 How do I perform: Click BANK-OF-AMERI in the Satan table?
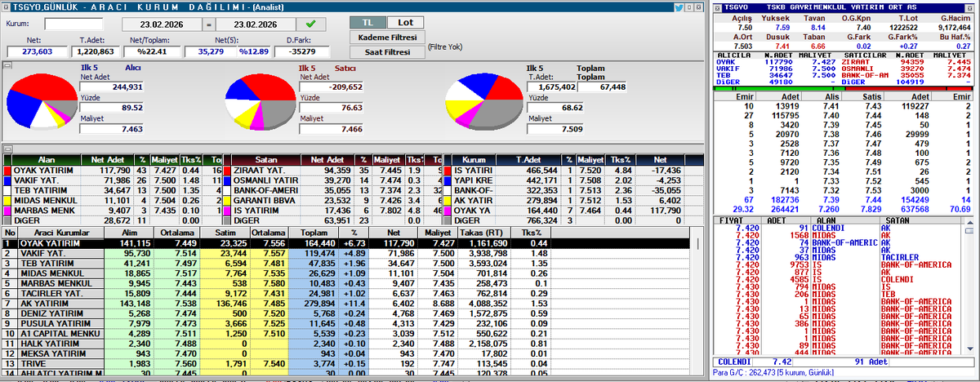coord(264,189)
